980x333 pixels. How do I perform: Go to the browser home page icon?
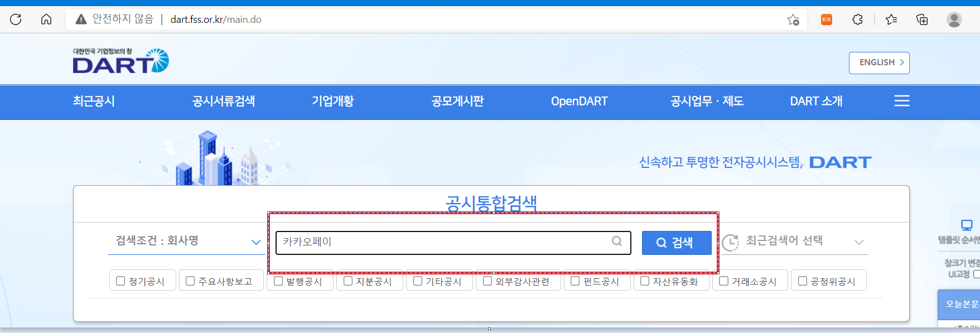(x=46, y=20)
